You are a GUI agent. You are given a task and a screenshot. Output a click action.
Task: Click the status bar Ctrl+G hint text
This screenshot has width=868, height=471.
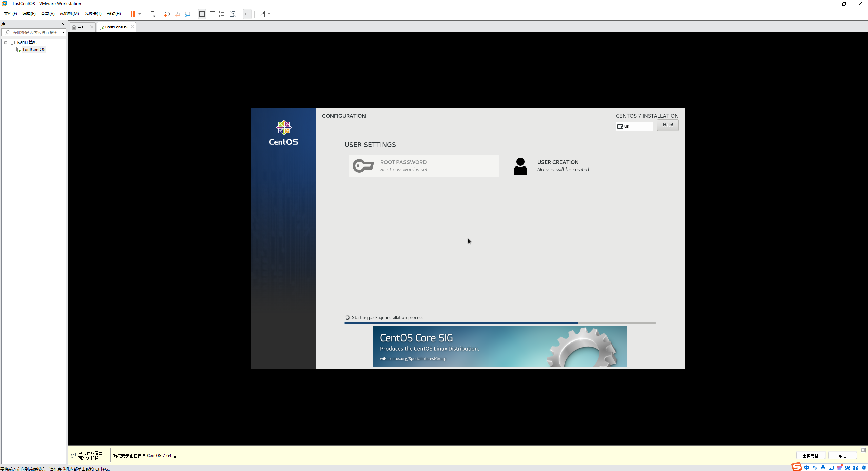(x=55, y=469)
